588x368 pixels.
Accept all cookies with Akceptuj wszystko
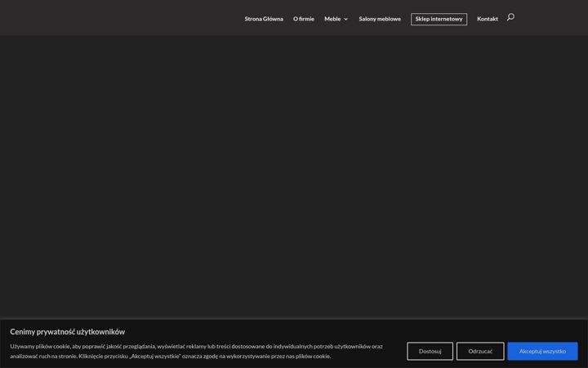pos(542,351)
